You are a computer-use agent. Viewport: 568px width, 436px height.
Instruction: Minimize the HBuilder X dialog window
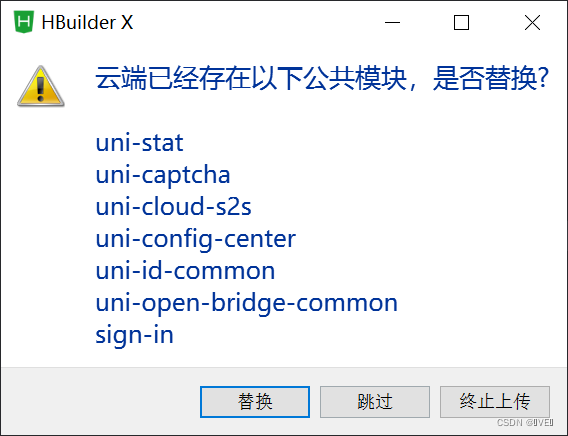point(392,22)
